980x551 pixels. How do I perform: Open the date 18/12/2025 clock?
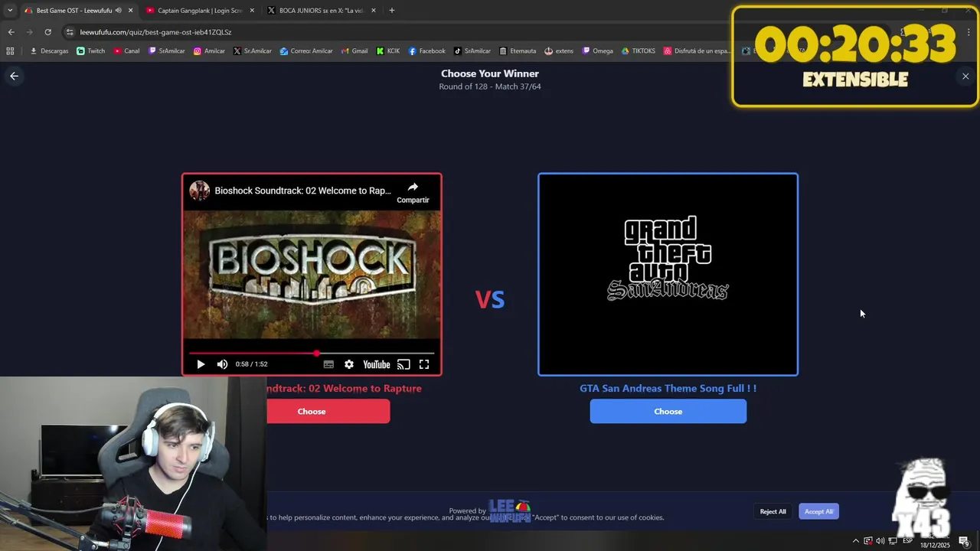coord(935,545)
